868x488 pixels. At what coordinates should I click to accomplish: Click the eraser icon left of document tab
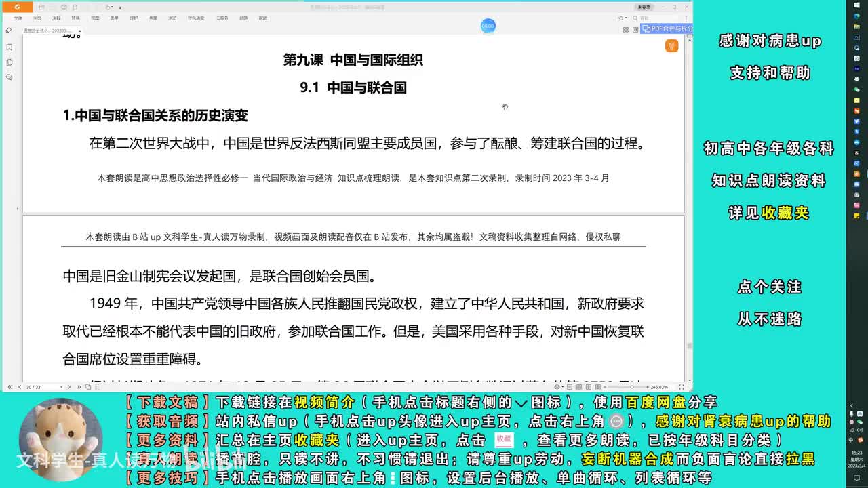click(x=9, y=30)
